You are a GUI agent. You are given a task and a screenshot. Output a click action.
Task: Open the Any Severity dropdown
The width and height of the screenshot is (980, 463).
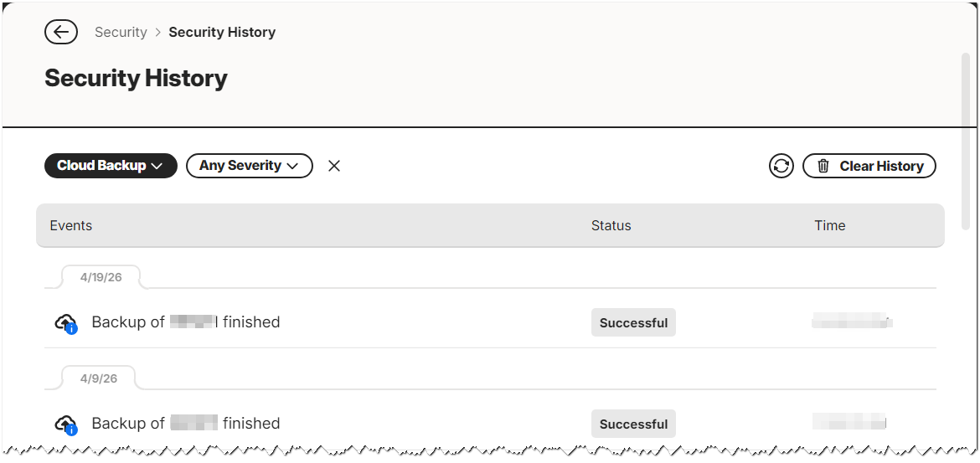click(250, 166)
